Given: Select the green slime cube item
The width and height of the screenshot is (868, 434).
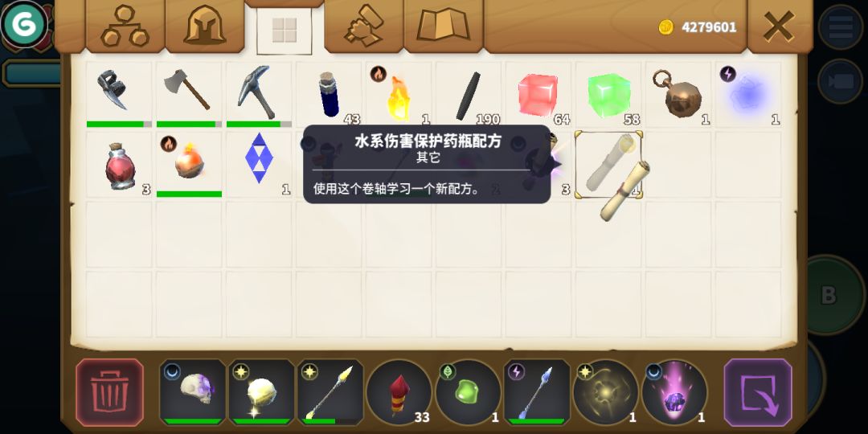Looking at the screenshot, I should 608,94.
